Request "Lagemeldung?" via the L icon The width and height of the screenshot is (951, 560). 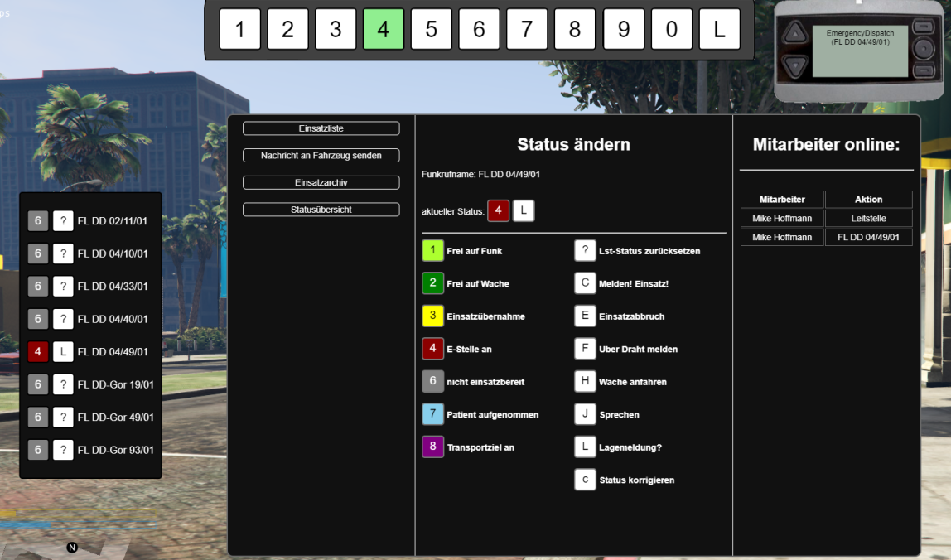click(585, 447)
